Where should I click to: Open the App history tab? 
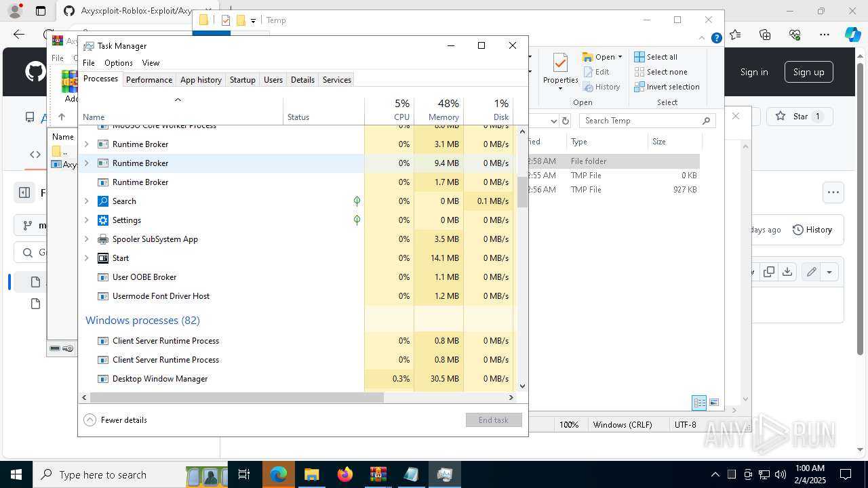201,79
